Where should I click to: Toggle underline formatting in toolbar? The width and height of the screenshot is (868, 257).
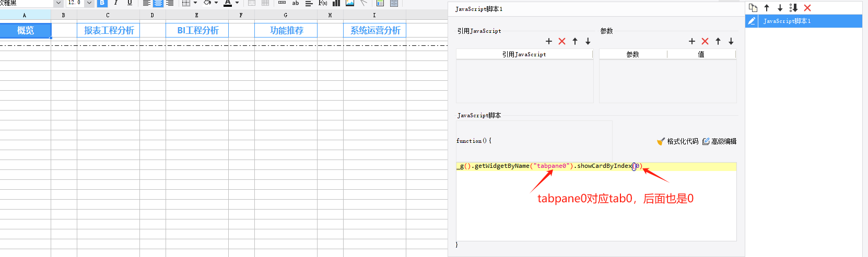[x=130, y=3]
